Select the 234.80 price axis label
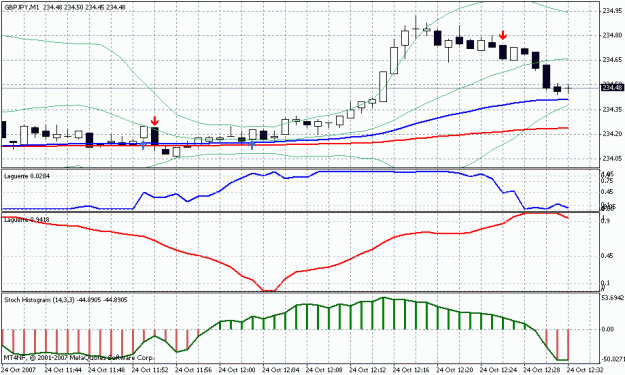This screenshot has width=625, height=375. click(612, 35)
